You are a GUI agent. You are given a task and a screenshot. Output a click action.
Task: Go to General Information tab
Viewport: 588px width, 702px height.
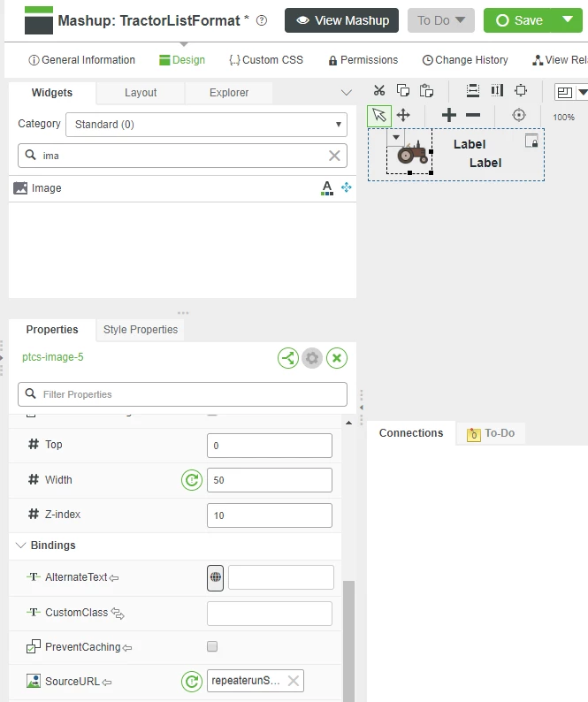[81, 60]
